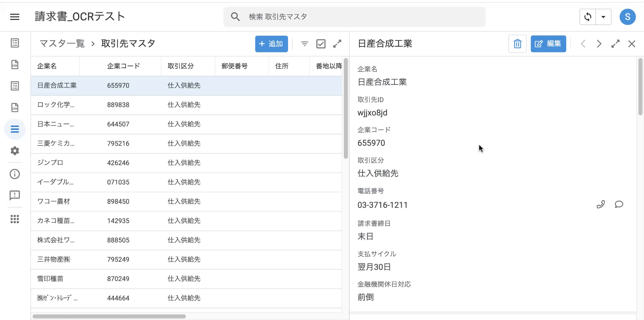Select the 雪印種苗 row
Screen dimensions: 644x320
(x=186, y=279)
